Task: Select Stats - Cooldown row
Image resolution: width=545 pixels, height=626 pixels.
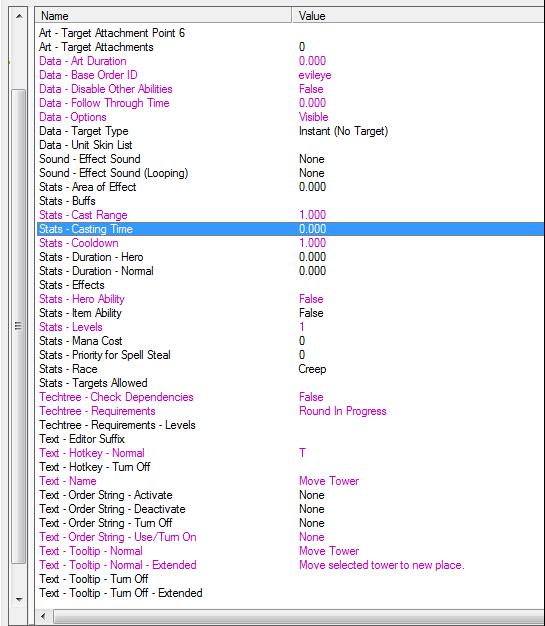Action: 290,243
